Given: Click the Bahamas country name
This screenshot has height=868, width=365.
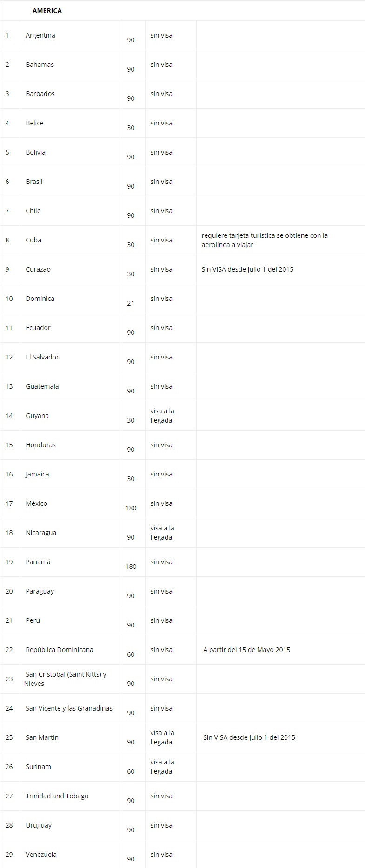Looking at the screenshot, I should [x=40, y=65].
